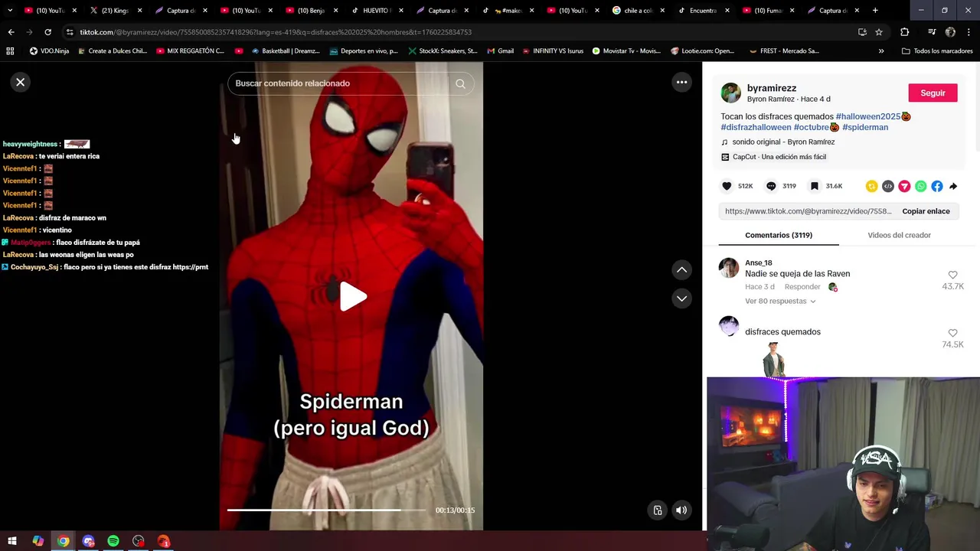Open the VDO.Ninja bookmark

(x=49, y=51)
